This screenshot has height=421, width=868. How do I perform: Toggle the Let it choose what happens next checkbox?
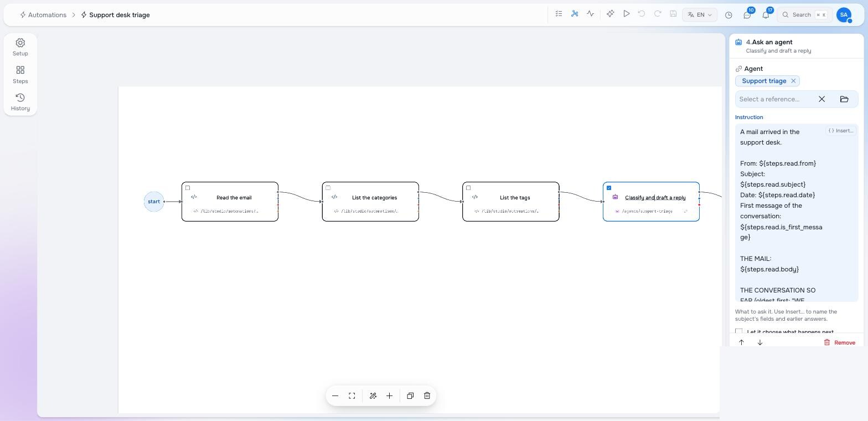point(739,332)
